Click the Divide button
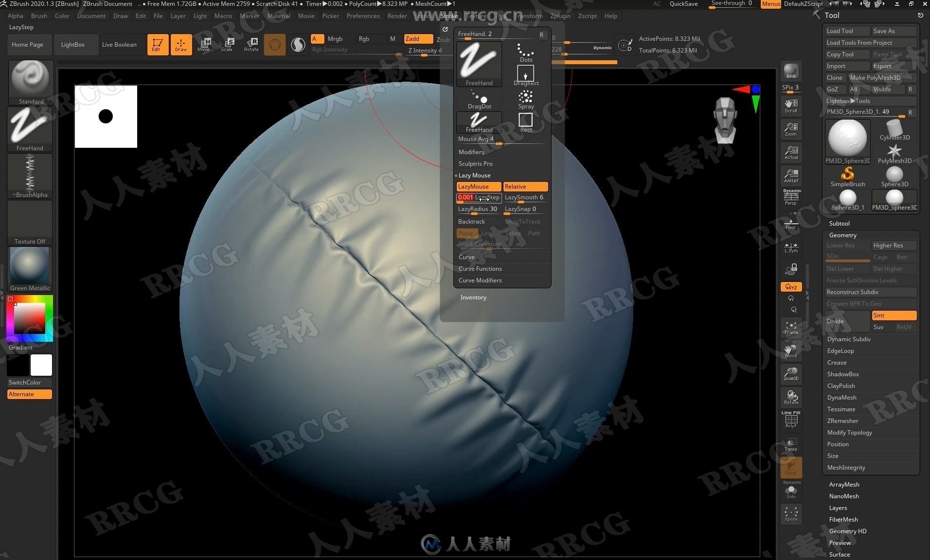This screenshot has height=560, width=930. [x=847, y=321]
